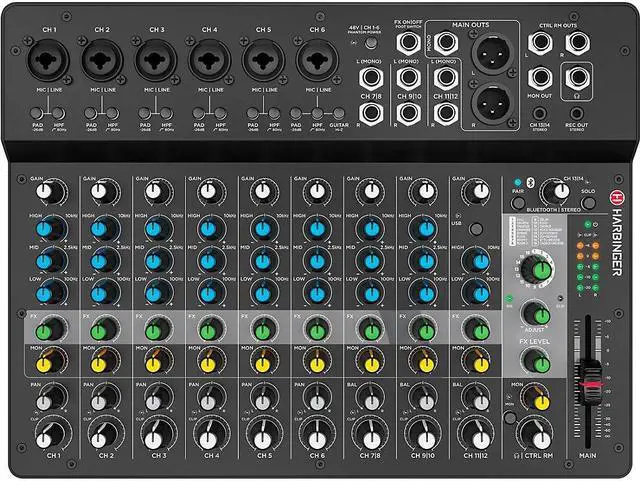Click the Bluetooth symbol near the PAIR button
The height and width of the screenshot is (481, 640).
click(x=533, y=183)
